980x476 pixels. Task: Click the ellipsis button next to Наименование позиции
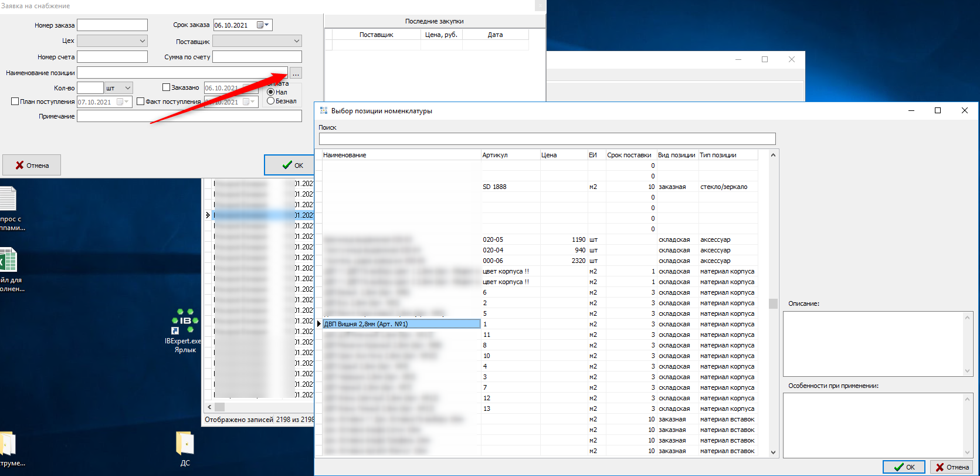pyautogui.click(x=296, y=73)
